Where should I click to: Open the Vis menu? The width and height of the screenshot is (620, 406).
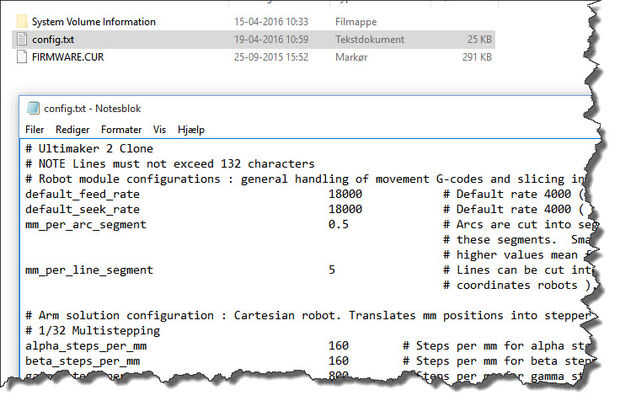coord(159,130)
